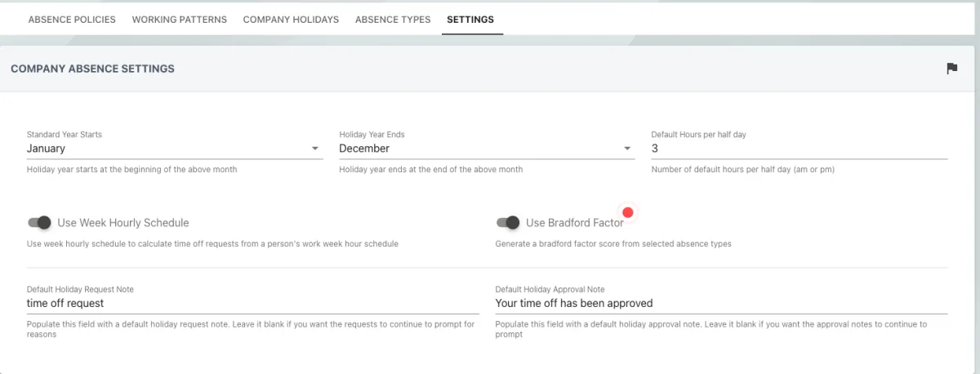Click the 'Company Absence Settings' heading text
Screen dimensions: 980x374
pyautogui.click(x=92, y=69)
